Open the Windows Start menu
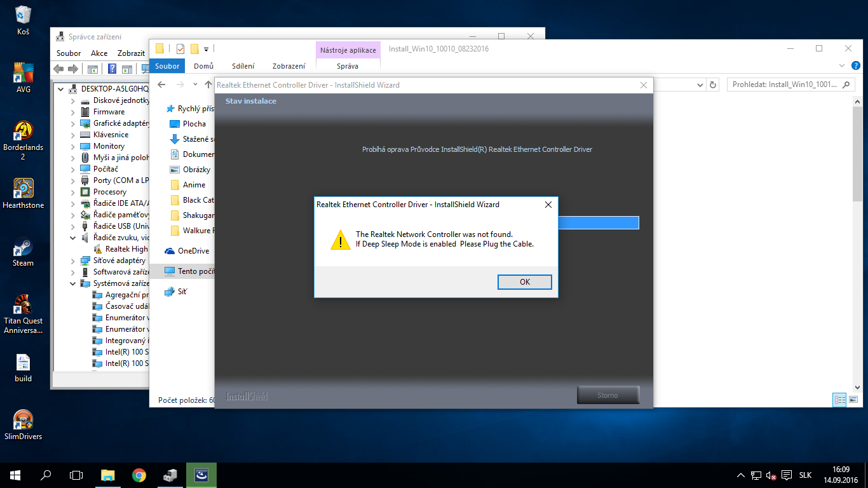The width and height of the screenshot is (868, 488). (15, 475)
